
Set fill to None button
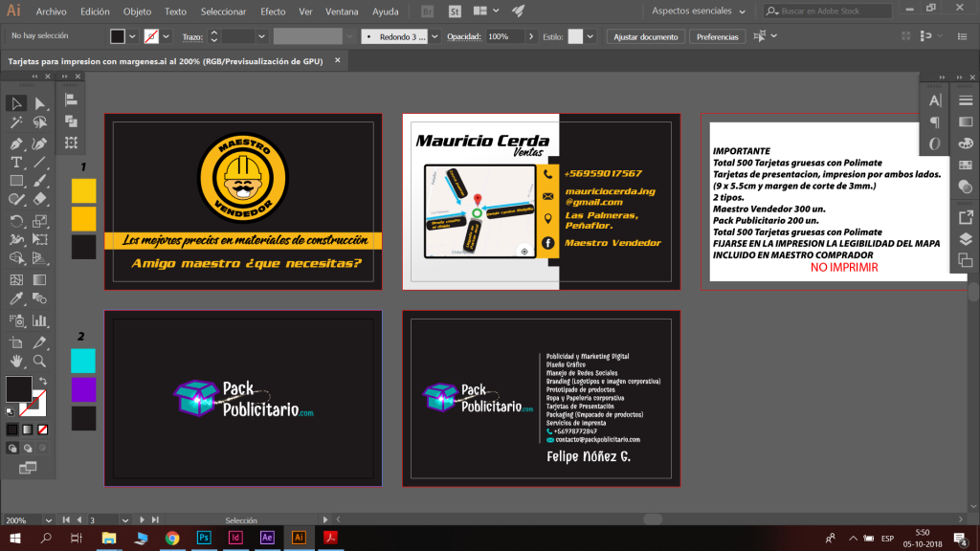[x=42, y=430]
